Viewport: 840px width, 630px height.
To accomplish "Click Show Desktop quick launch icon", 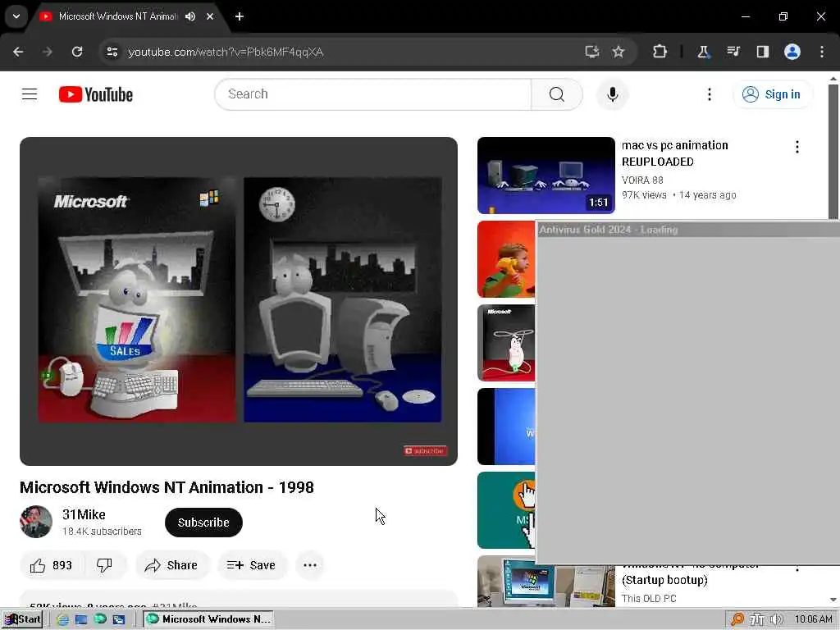I will pos(81,619).
